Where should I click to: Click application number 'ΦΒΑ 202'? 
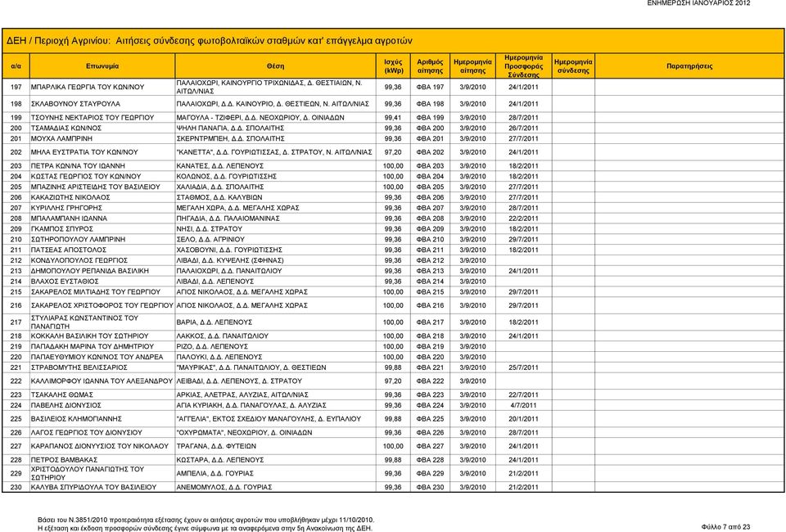click(x=430, y=152)
